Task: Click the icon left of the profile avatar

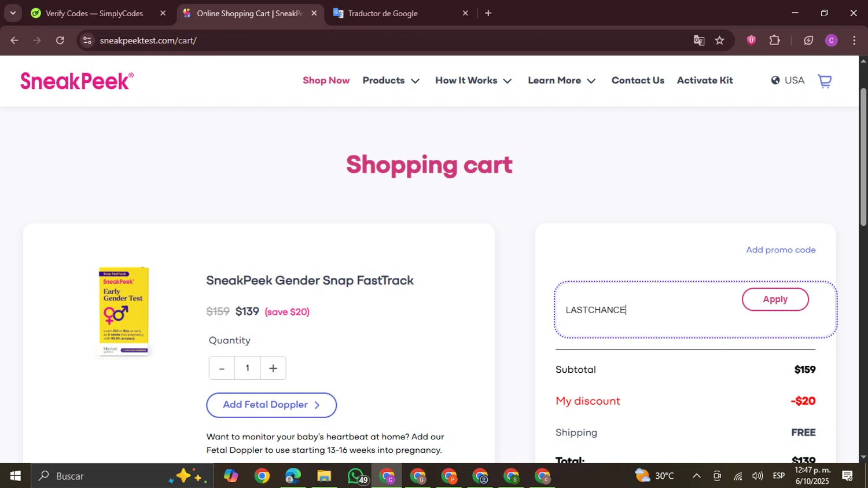Action: click(x=808, y=41)
